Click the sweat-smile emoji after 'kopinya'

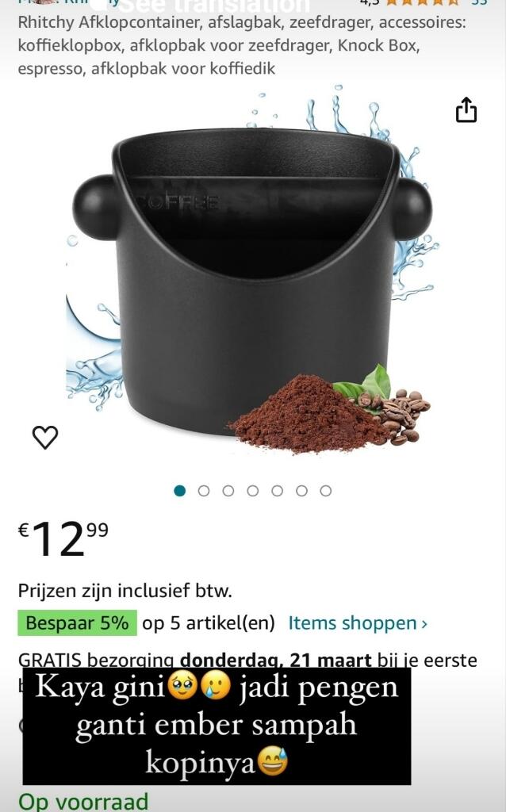(x=273, y=761)
